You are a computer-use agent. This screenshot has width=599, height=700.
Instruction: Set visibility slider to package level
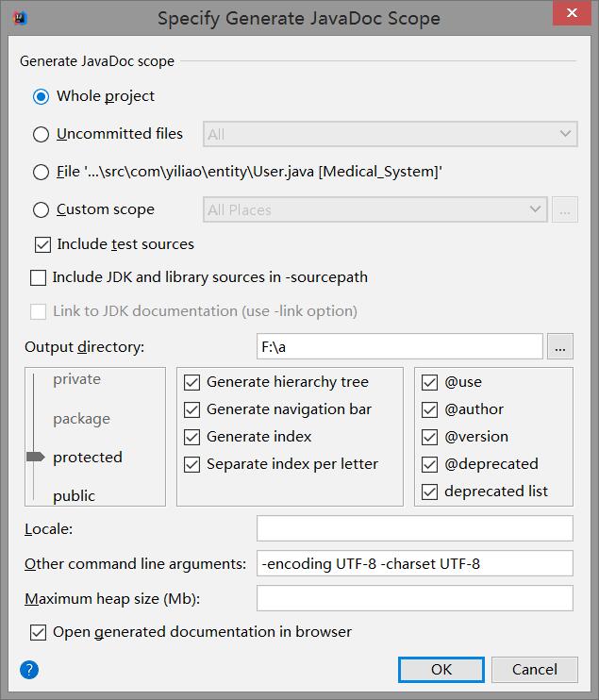81,419
